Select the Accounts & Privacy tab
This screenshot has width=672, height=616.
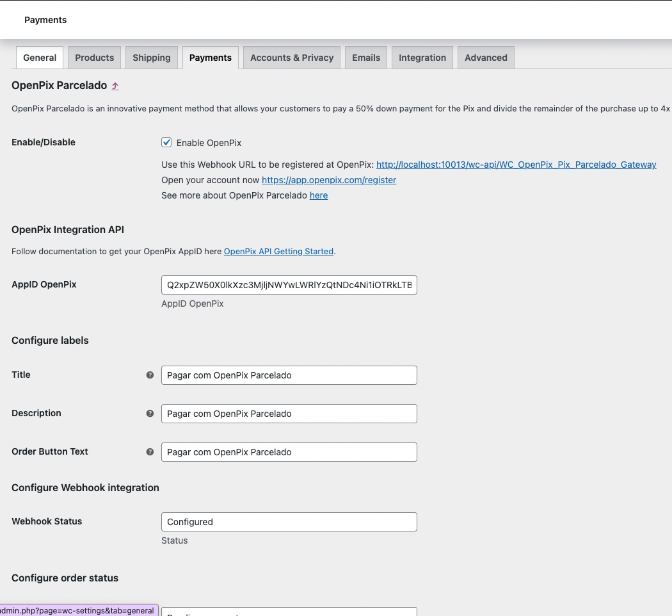coord(292,58)
